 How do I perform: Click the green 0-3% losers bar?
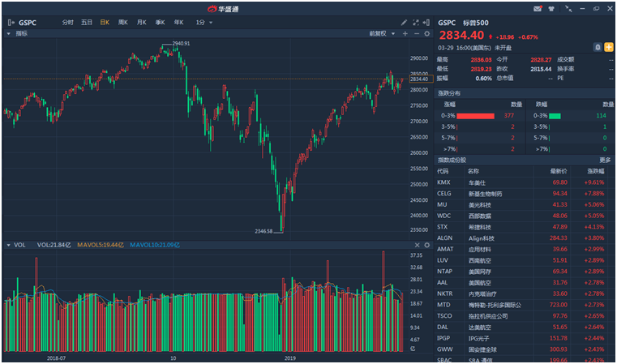(555, 116)
